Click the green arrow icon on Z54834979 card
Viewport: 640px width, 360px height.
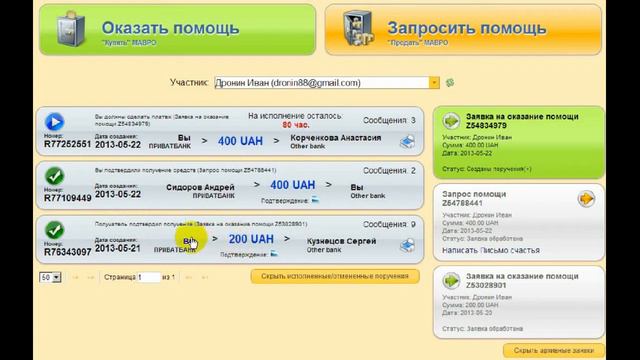[x=451, y=121]
